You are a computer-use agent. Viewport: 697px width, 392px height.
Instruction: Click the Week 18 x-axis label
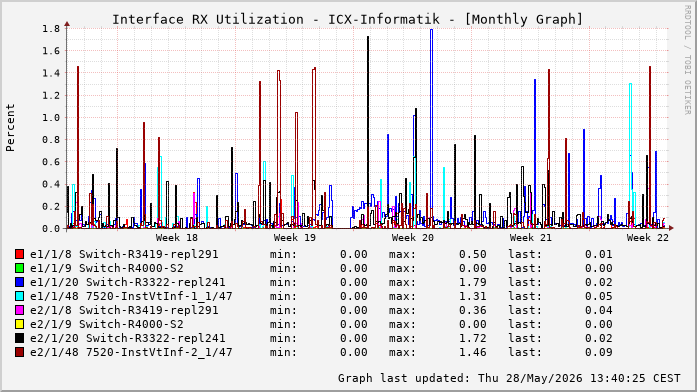tap(176, 238)
